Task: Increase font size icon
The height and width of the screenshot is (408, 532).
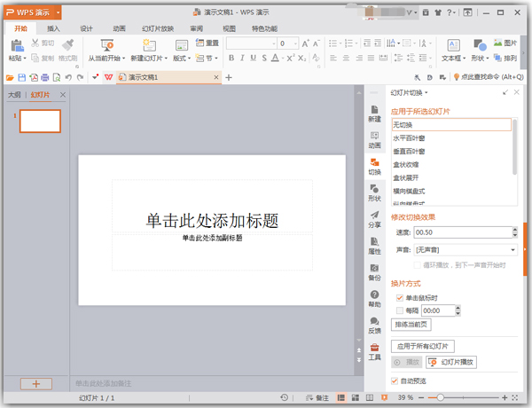Action: point(305,43)
